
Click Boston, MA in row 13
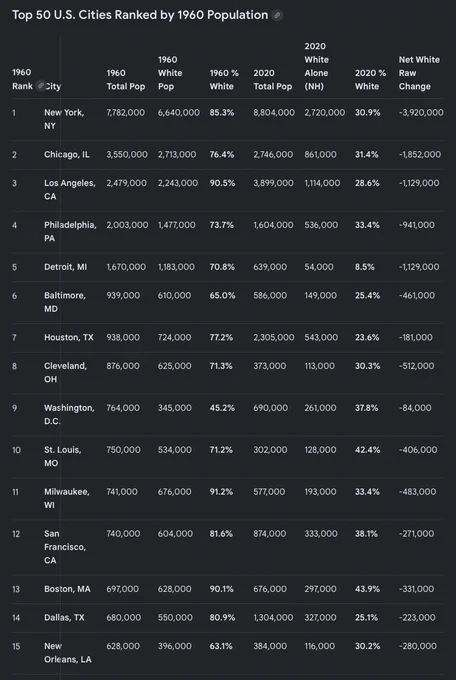coord(67,588)
